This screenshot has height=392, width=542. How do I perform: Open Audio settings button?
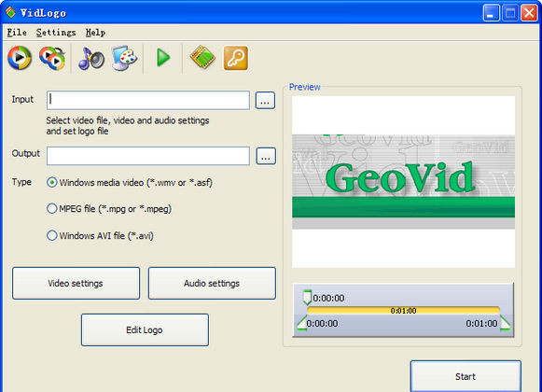point(212,284)
